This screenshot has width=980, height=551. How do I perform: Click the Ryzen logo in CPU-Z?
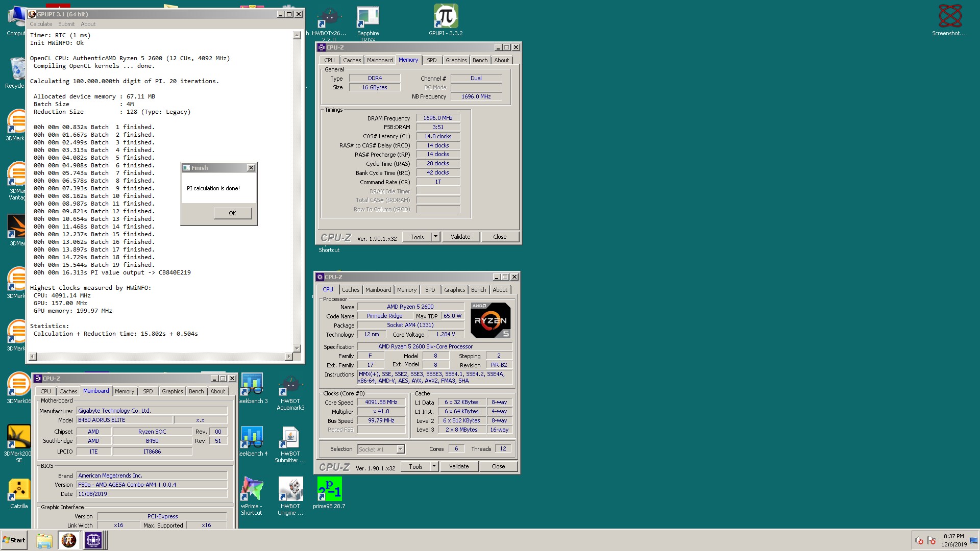coord(491,320)
